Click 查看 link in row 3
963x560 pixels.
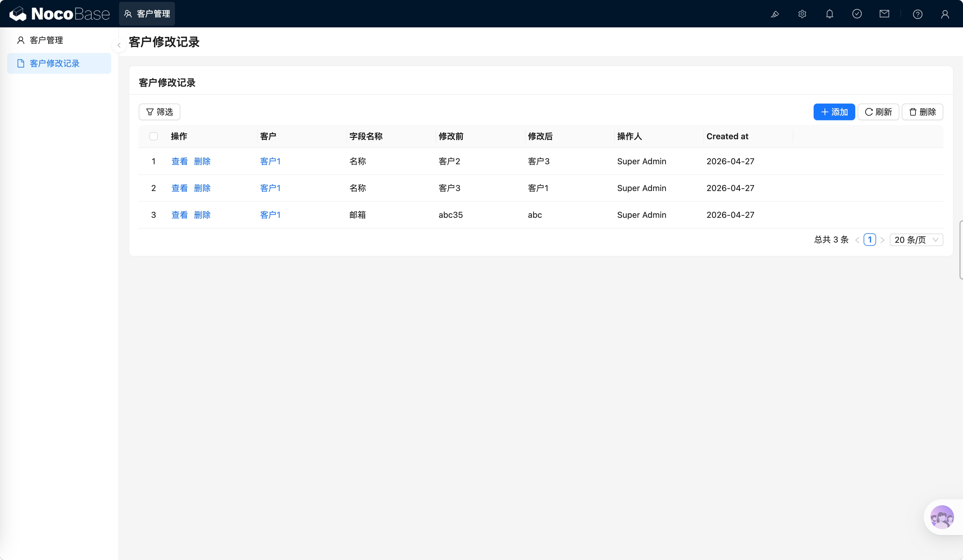point(179,215)
